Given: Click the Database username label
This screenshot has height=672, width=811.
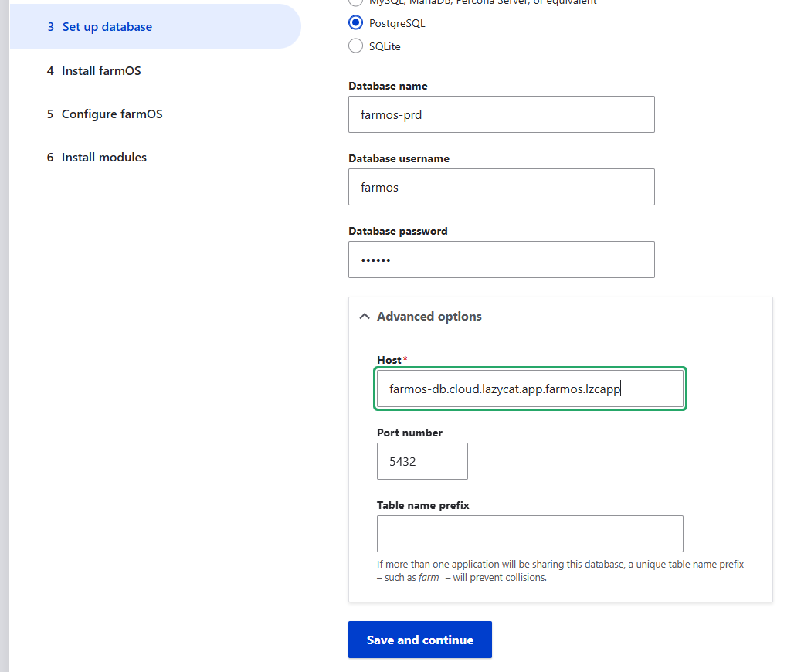Looking at the screenshot, I should coord(399,158).
